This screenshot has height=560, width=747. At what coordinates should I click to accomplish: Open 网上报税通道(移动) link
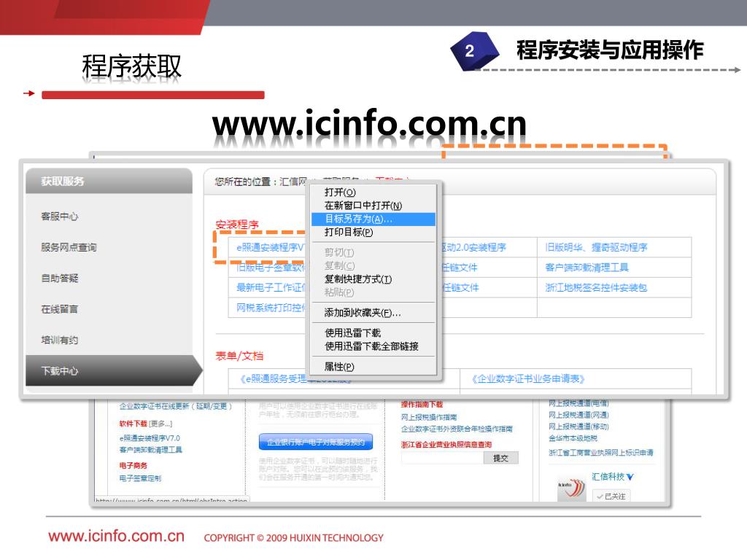[x=578, y=426]
